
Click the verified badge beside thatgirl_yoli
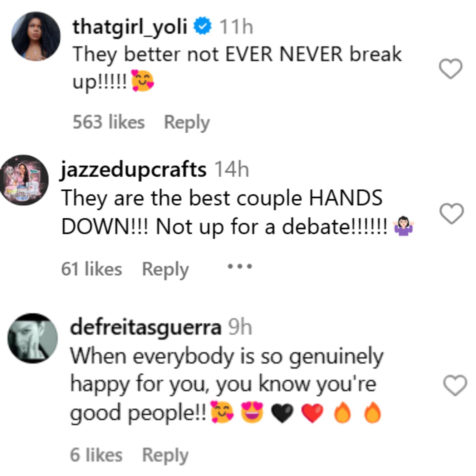coord(203,26)
